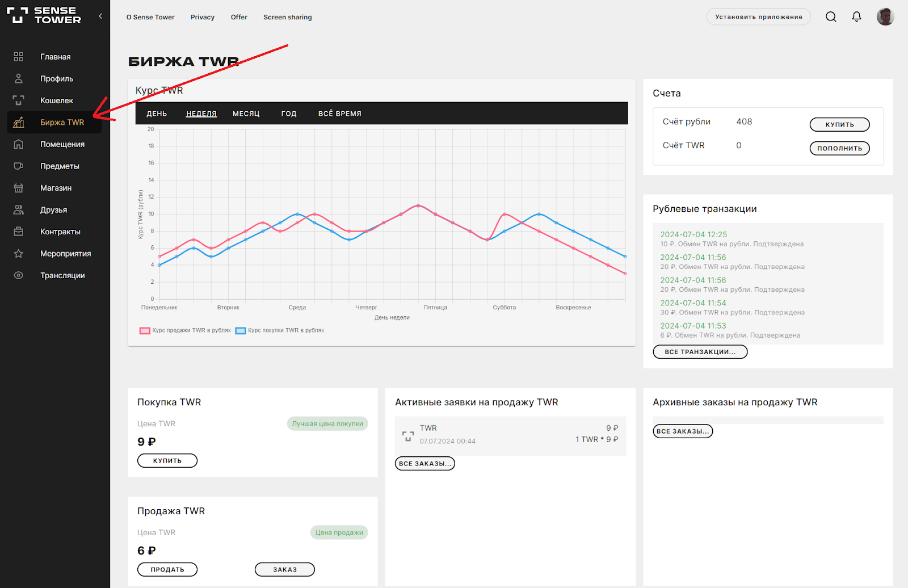Click the Sense Tower logo
Image resolution: width=908 pixels, height=588 pixels.
coord(44,15)
